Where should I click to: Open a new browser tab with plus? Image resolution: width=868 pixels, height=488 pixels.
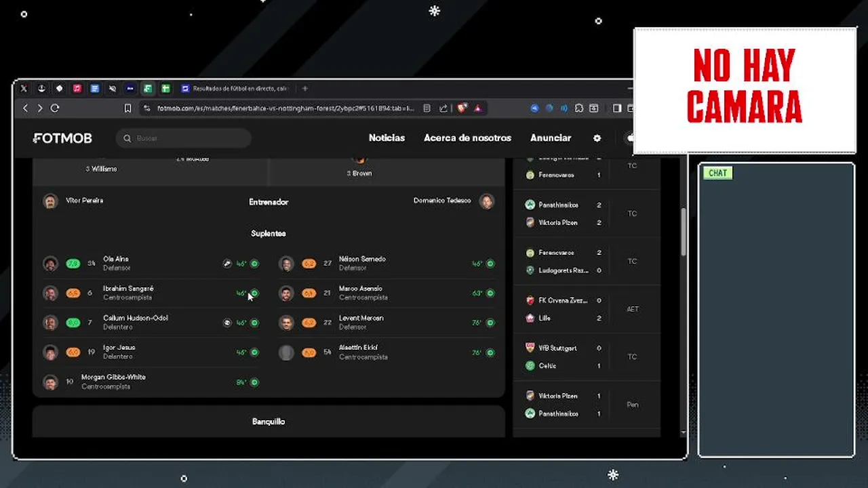305,89
